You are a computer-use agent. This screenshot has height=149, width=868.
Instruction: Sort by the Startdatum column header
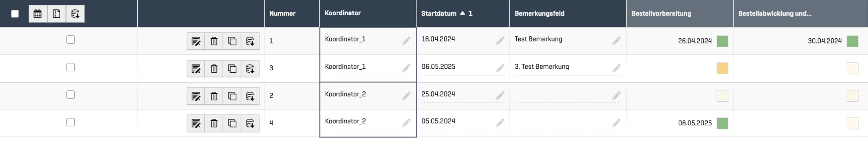click(439, 13)
